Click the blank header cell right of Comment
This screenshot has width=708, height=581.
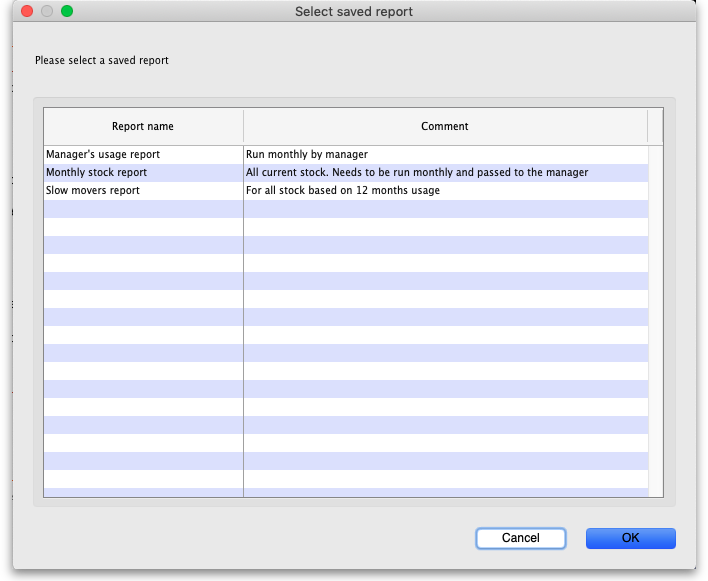(x=655, y=127)
